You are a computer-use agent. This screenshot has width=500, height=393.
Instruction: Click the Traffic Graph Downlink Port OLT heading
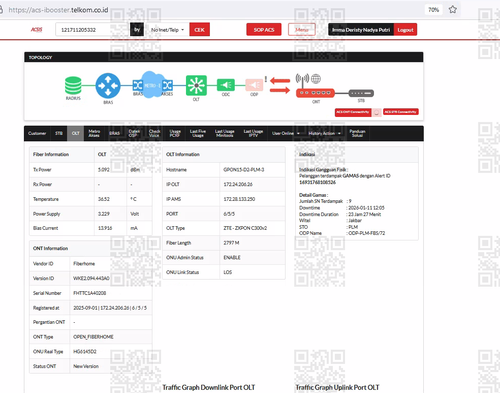point(209,387)
